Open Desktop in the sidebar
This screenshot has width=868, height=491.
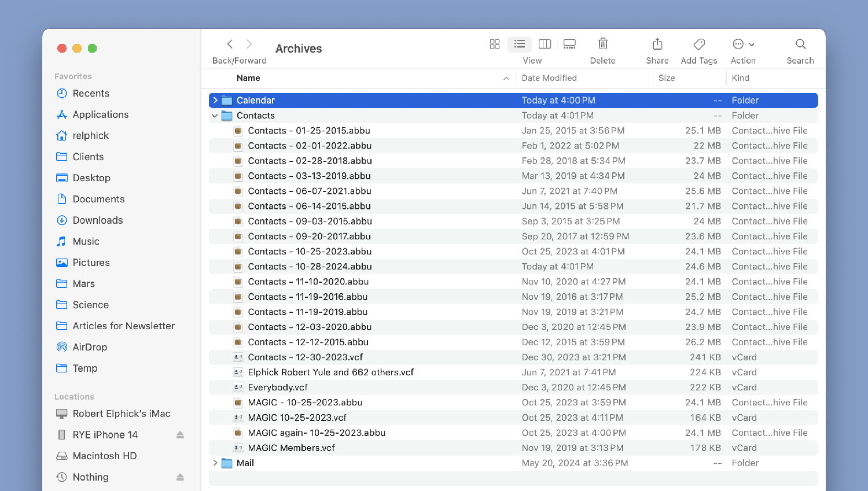tap(91, 178)
